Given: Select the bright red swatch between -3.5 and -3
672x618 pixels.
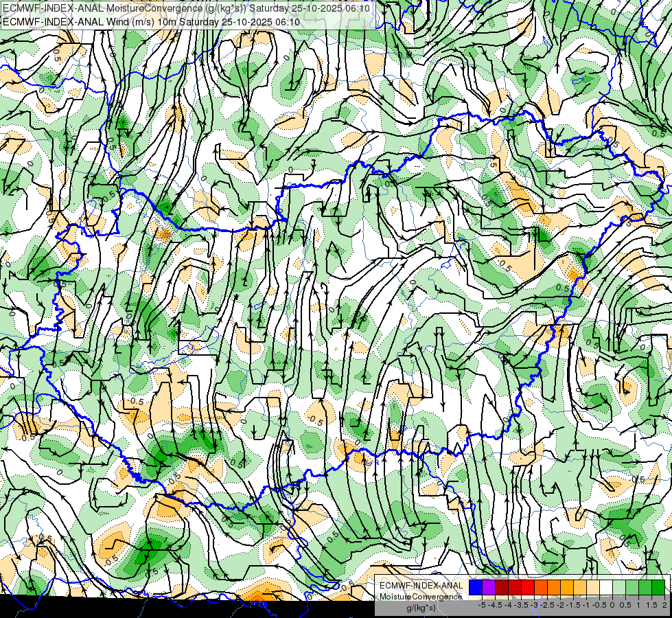Looking at the screenshot, I should (x=528, y=587).
